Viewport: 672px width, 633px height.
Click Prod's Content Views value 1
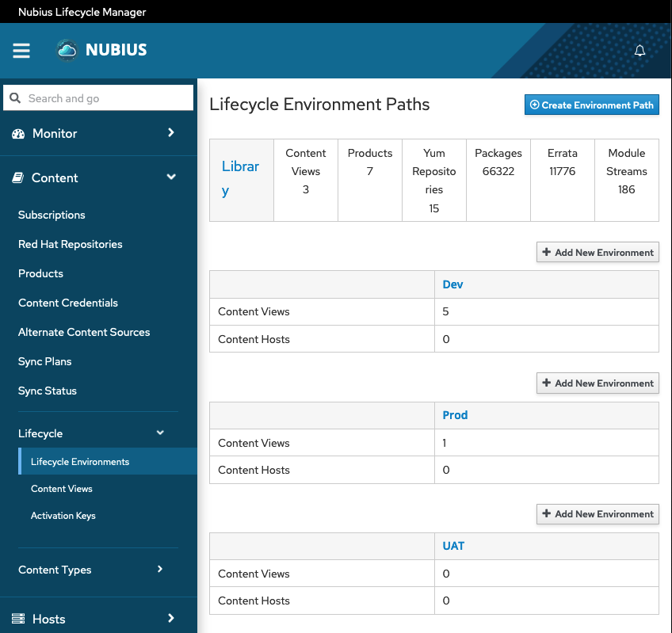[x=445, y=443]
